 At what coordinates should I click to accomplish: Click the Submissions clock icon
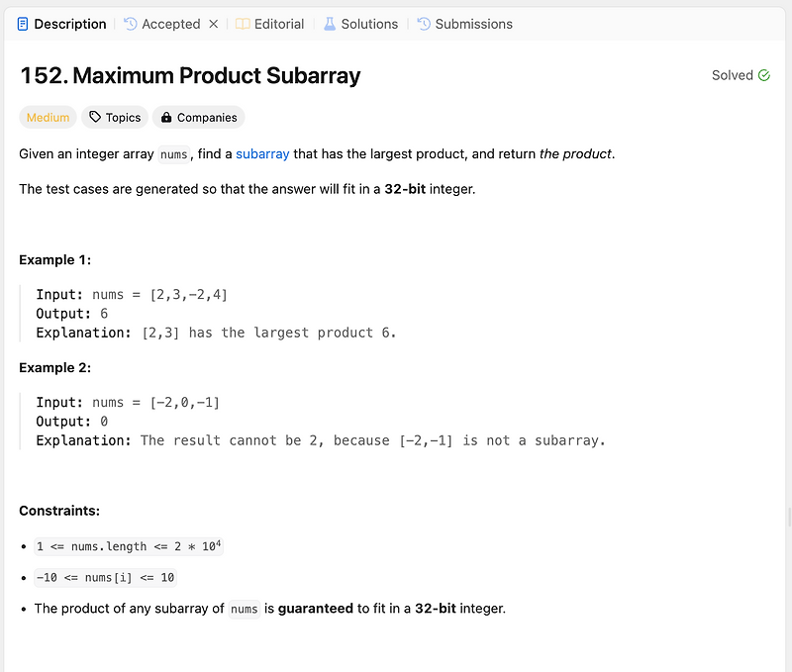click(x=424, y=24)
